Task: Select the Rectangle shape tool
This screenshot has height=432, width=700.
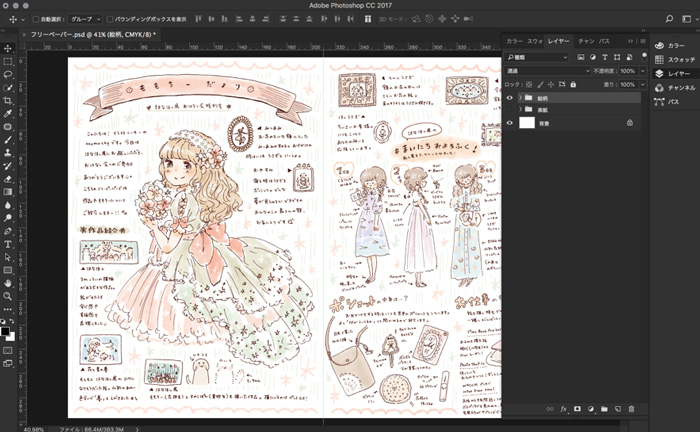Action: (x=8, y=270)
